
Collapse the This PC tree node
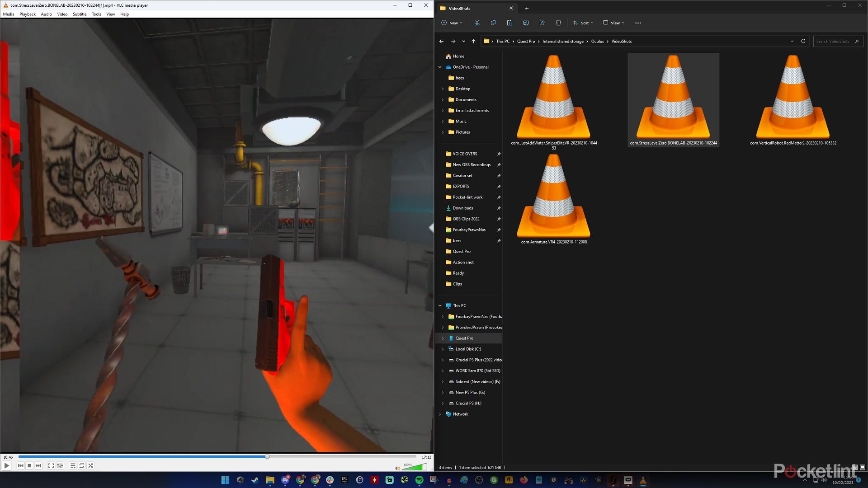(x=440, y=305)
